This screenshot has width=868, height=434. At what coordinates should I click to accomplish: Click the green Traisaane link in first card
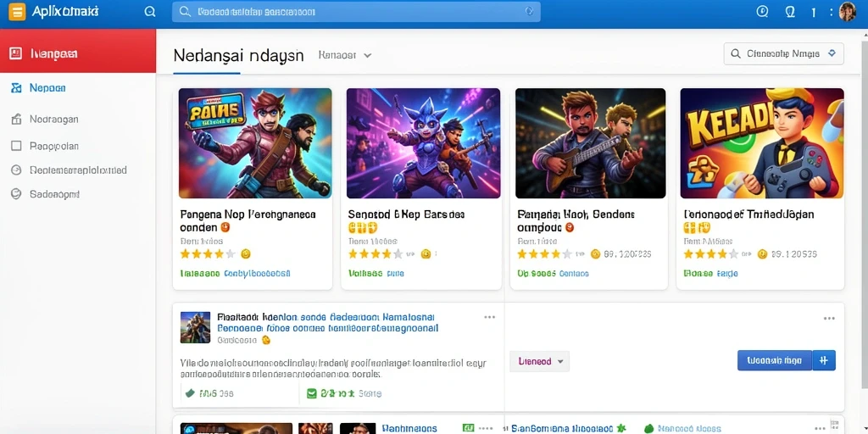tap(200, 274)
